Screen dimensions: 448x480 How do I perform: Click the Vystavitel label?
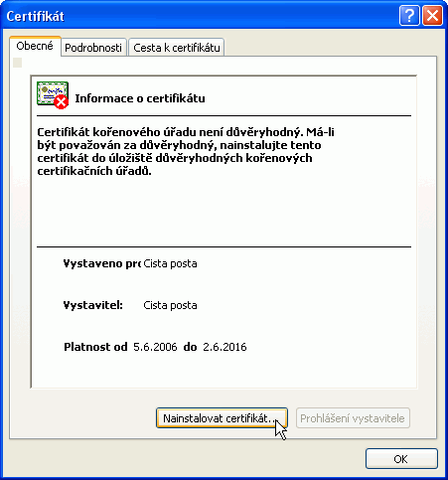pos(93,305)
